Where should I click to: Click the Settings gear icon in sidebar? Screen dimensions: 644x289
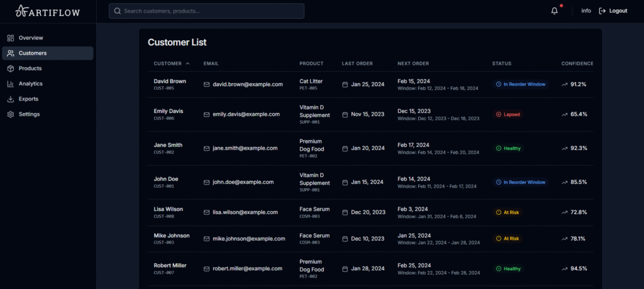(x=11, y=114)
